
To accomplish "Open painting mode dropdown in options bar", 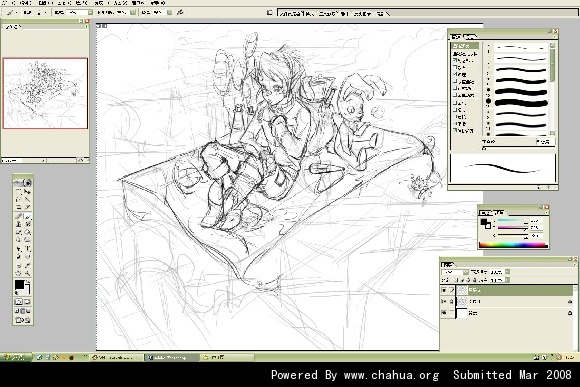I will pos(90,12).
